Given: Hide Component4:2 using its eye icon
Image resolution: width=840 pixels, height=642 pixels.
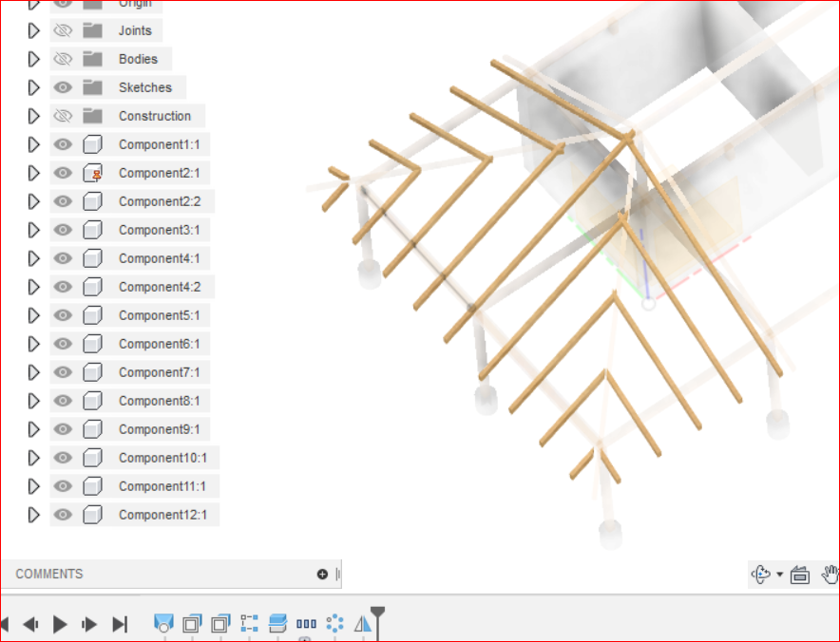Looking at the screenshot, I should click(x=63, y=287).
